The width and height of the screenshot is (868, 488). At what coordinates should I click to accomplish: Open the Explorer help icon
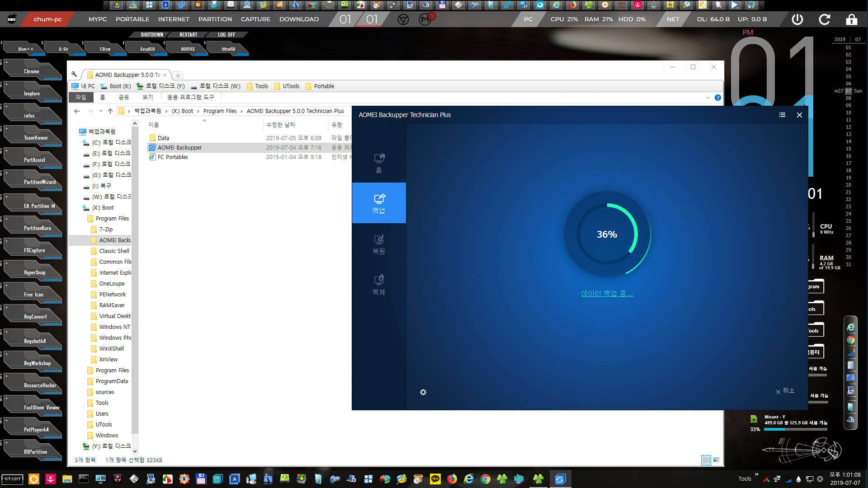[718, 98]
